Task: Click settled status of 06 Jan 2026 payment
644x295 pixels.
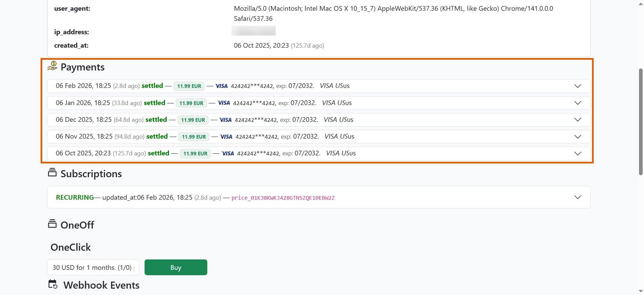Action: point(155,103)
